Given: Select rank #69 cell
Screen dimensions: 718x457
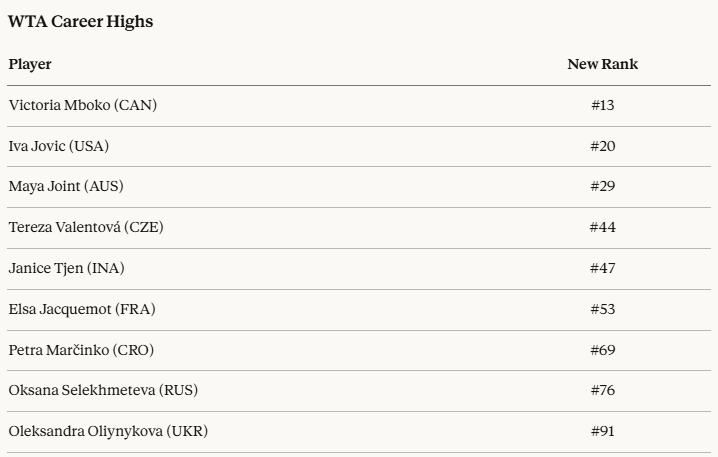Looking at the screenshot, I should (602, 350).
